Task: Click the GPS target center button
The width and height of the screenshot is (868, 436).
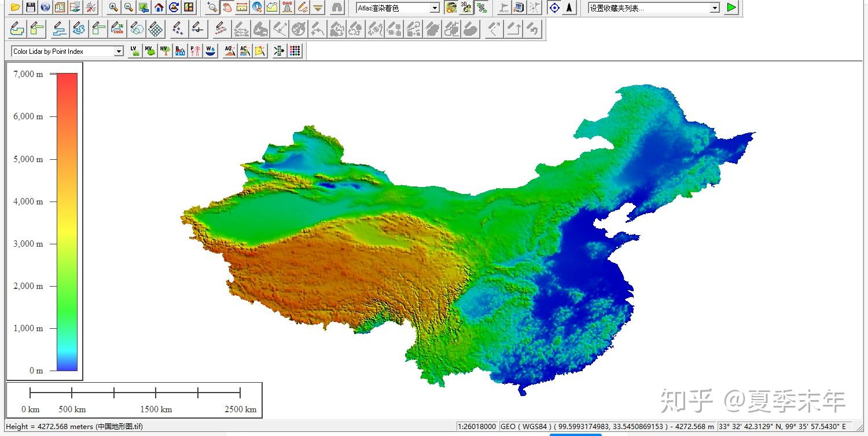Action: 554,8
